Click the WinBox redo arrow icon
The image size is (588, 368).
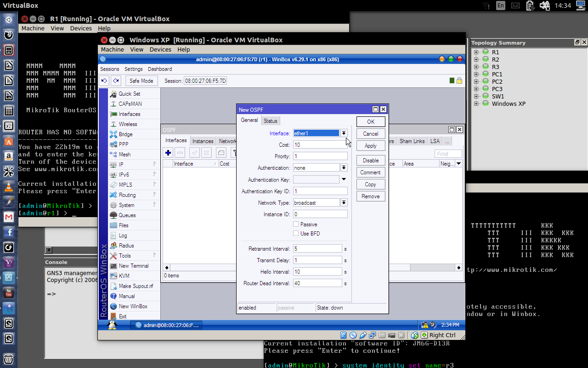click(x=116, y=80)
